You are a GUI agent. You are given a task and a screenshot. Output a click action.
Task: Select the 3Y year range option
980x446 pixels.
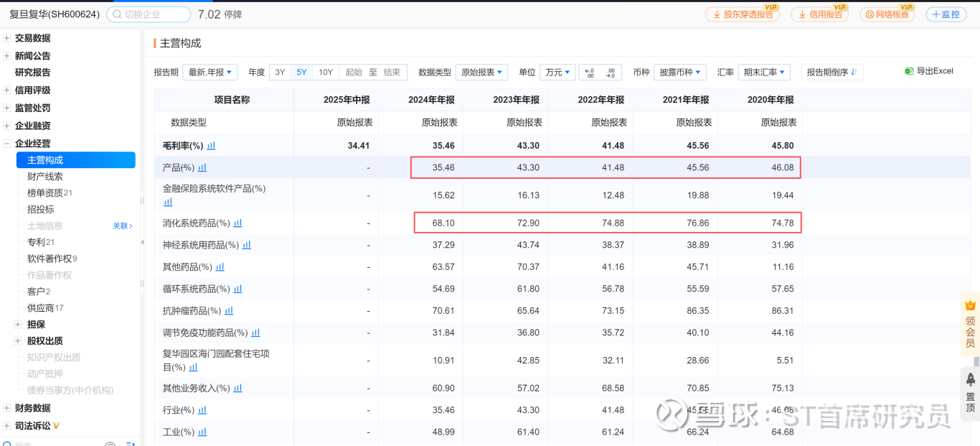click(280, 73)
